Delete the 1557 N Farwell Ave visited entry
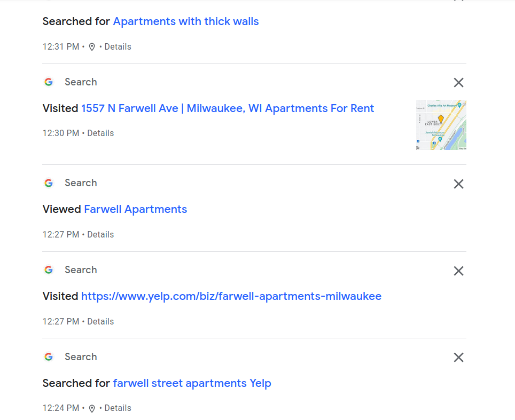The height and width of the screenshot is (420, 515). (x=458, y=82)
